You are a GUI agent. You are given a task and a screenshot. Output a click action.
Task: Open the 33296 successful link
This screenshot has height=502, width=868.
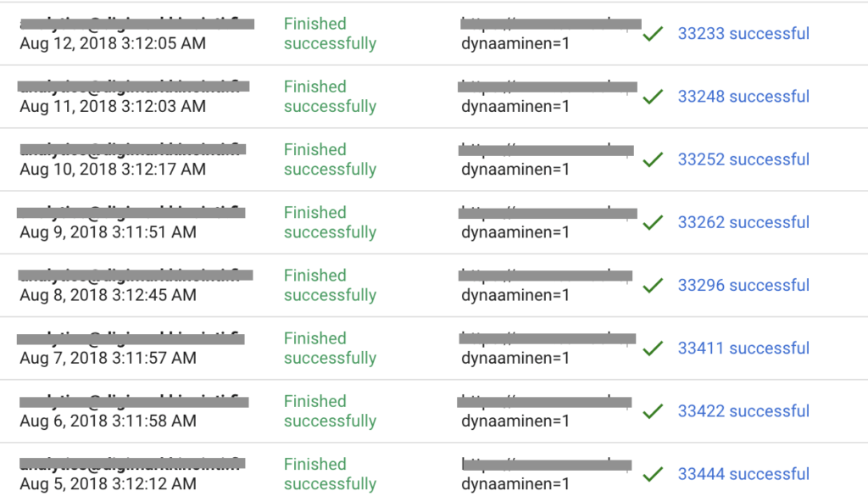pos(743,286)
